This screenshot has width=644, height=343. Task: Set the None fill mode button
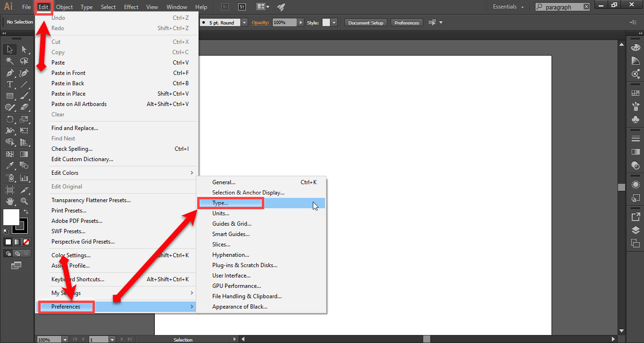(26, 242)
